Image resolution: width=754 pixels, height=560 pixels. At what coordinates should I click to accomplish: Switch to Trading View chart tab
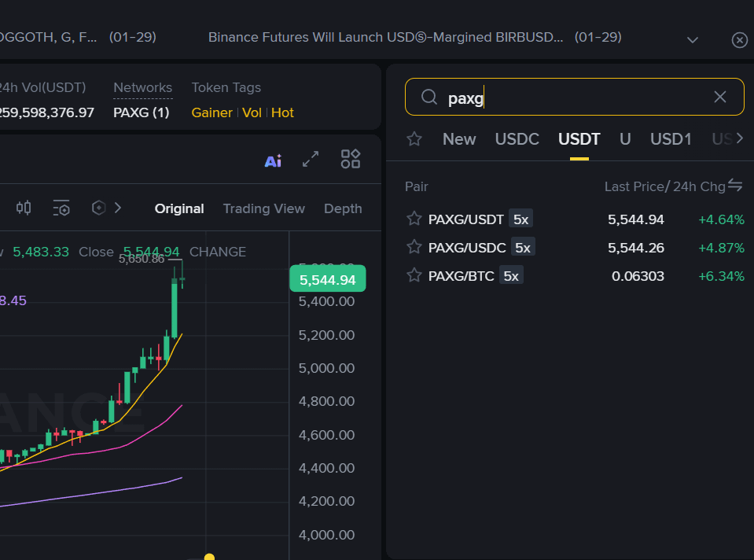pos(263,208)
